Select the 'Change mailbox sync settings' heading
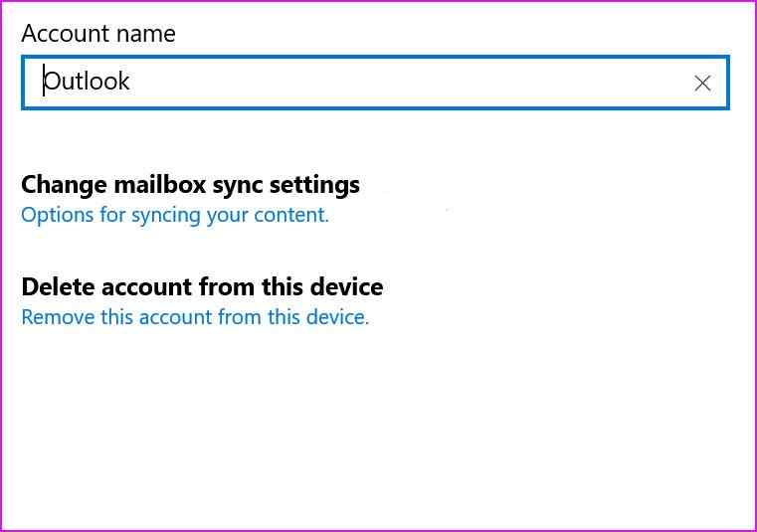Image resolution: width=757 pixels, height=532 pixels. pyautogui.click(x=190, y=185)
